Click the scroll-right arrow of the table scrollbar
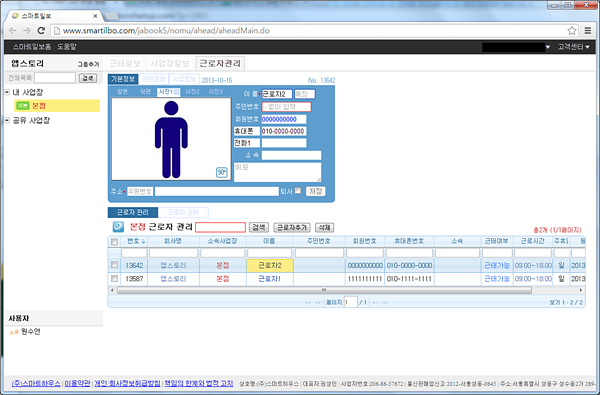 point(581,290)
